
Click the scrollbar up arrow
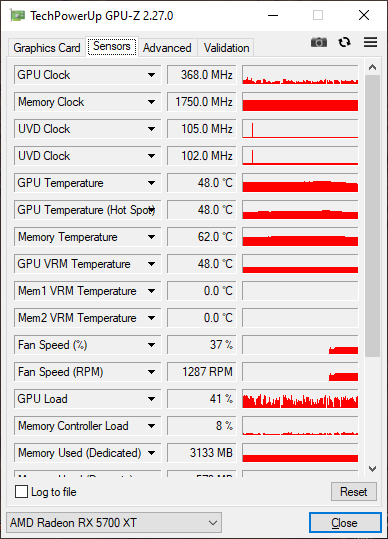coord(372,67)
